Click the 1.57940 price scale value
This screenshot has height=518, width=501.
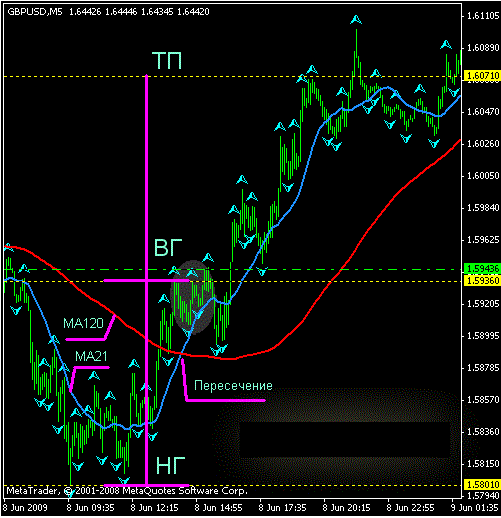(x=483, y=495)
